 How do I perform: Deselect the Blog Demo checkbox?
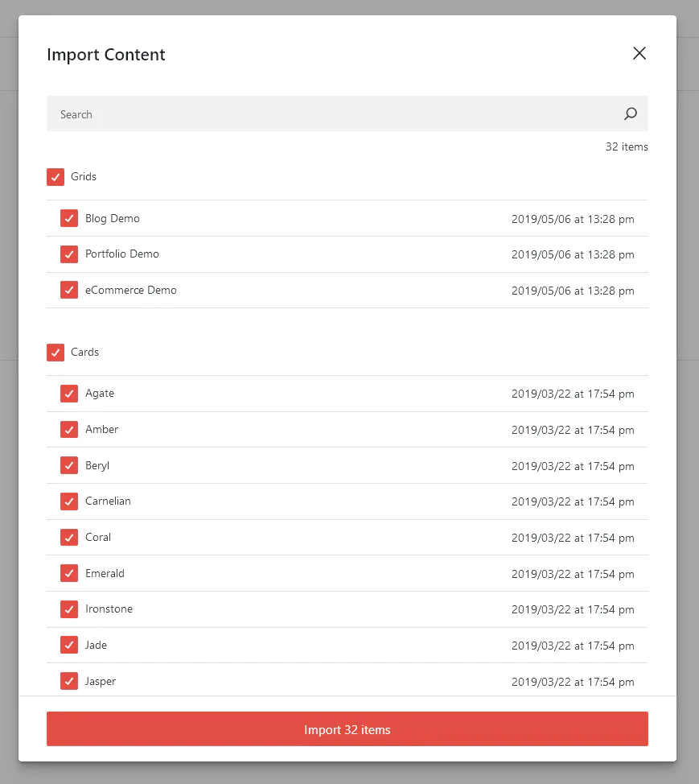[69, 218]
